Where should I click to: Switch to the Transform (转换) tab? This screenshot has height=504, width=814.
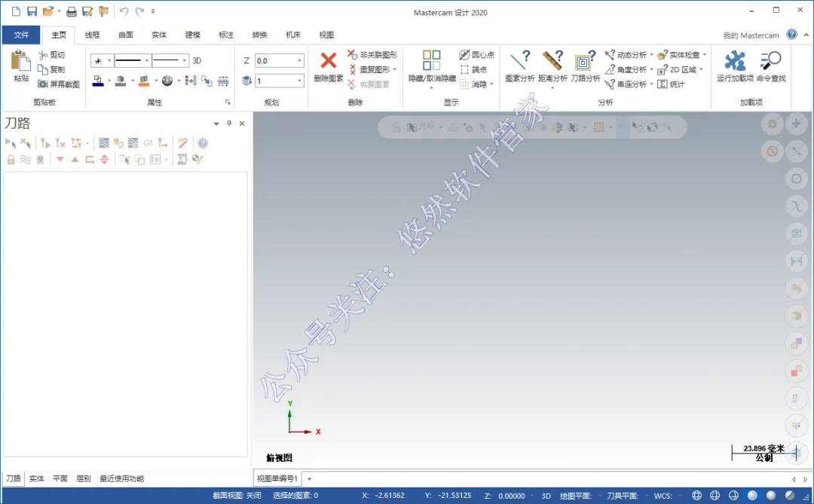coord(259,35)
